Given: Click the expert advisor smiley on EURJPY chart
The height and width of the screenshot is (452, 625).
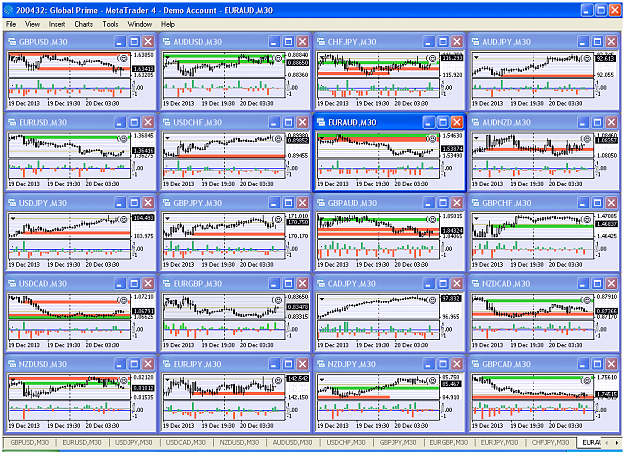Looking at the screenshot, I should coord(278,380).
